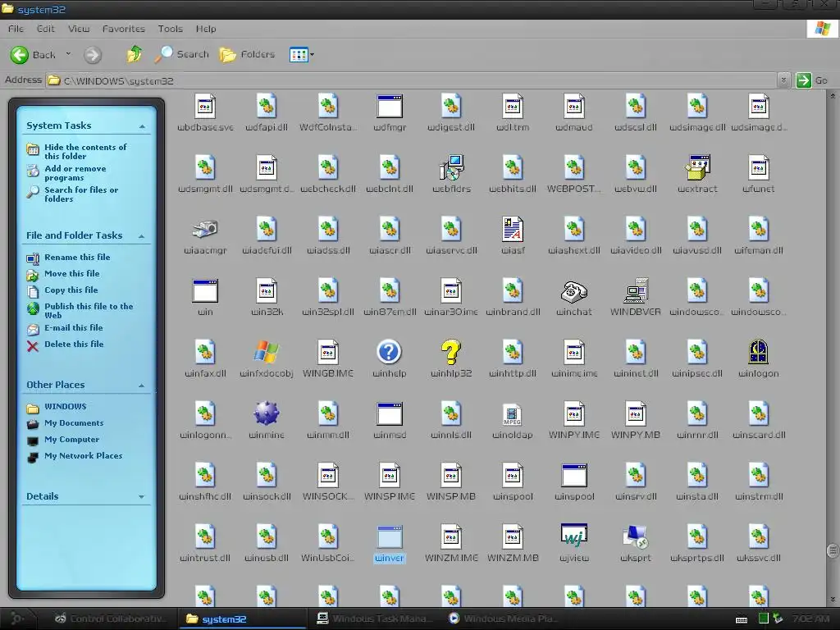The width and height of the screenshot is (840, 630).
Task: Select the winhelp question mark icon
Action: (x=390, y=352)
